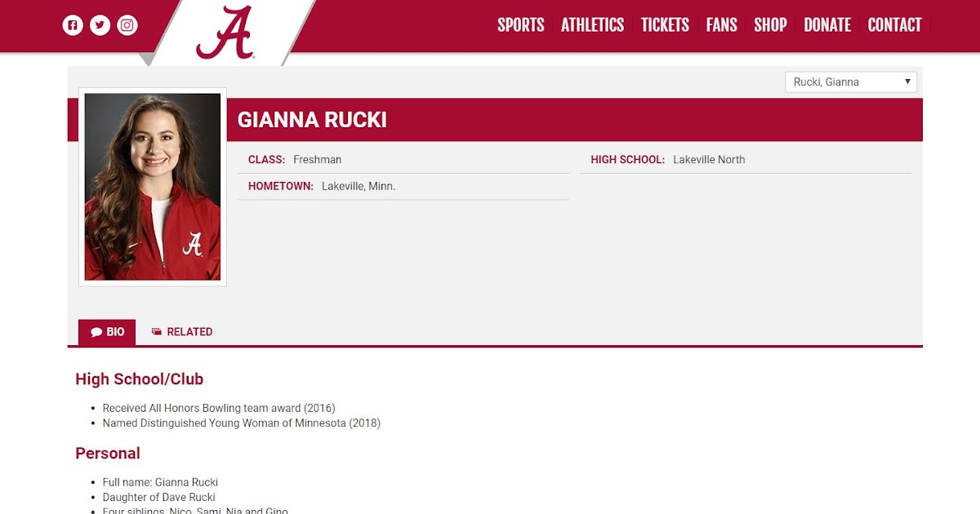Go to the Tickets menu item
980x514 pixels.
click(665, 25)
